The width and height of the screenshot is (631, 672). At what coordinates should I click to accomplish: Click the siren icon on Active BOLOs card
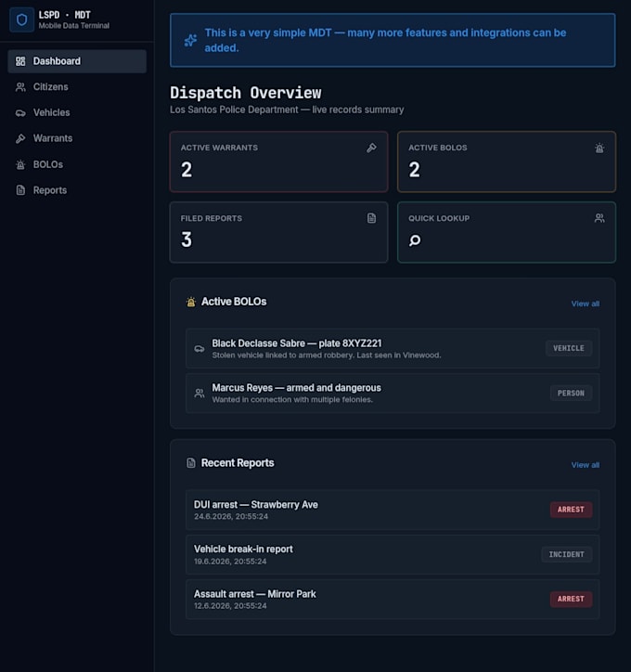click(599, 148)
